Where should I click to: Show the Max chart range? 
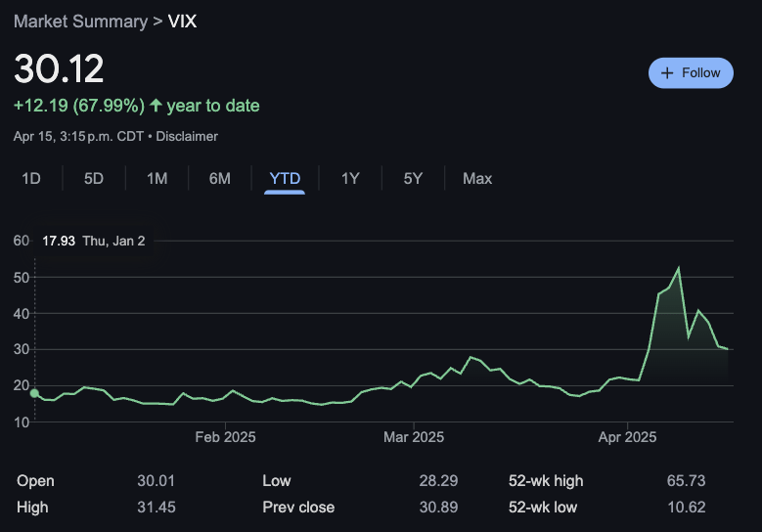point(477,178)
